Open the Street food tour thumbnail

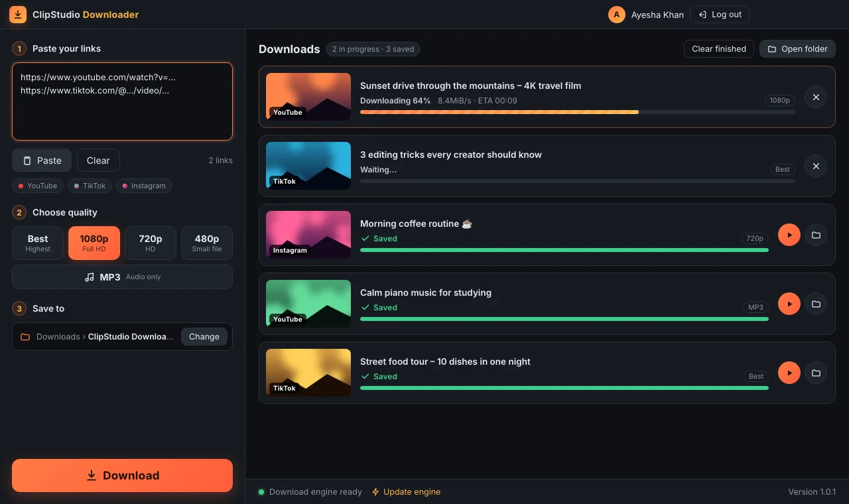tap(308, 373)
